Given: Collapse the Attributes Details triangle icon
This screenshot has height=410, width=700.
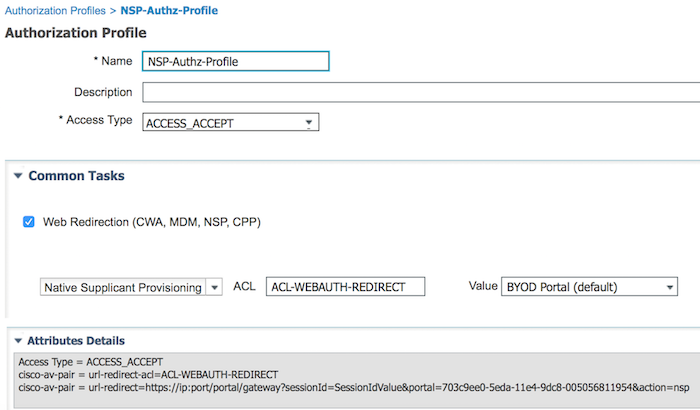Looking at the screenshot, I should (18, 341).
